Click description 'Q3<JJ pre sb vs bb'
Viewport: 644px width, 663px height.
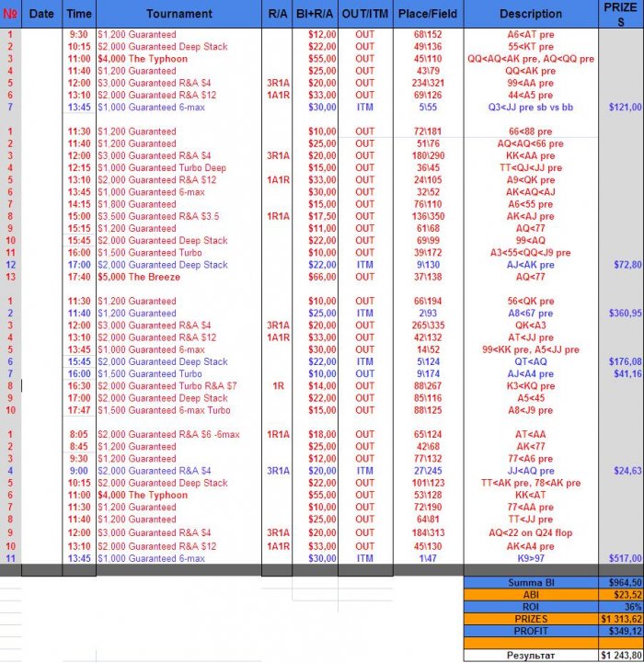point(531,108)
